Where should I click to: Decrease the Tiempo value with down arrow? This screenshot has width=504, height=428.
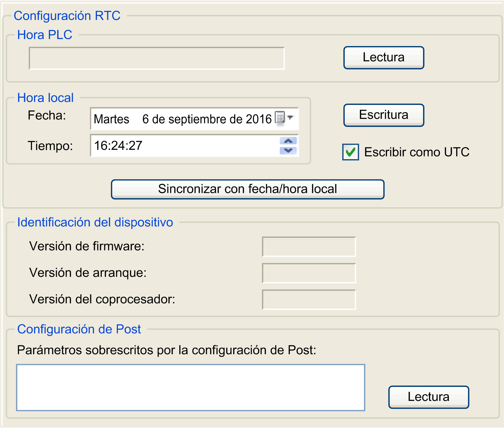(288, 150)
